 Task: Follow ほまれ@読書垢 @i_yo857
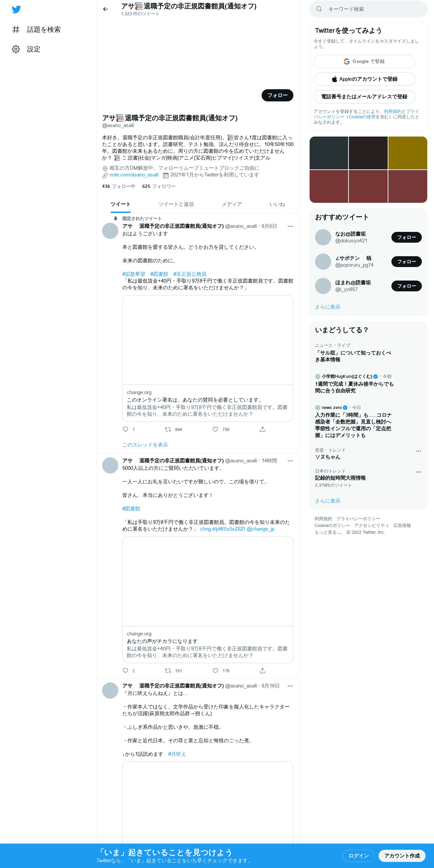(406, 286)
